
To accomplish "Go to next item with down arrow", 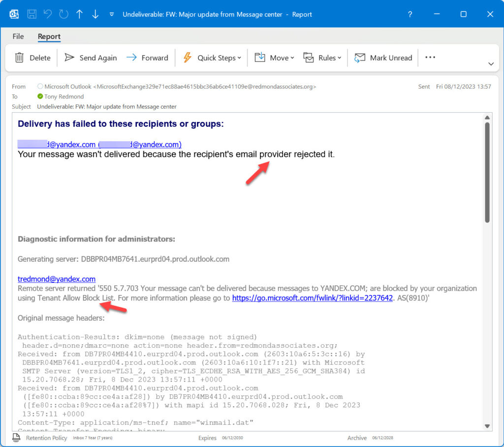I will click(95, 14).
